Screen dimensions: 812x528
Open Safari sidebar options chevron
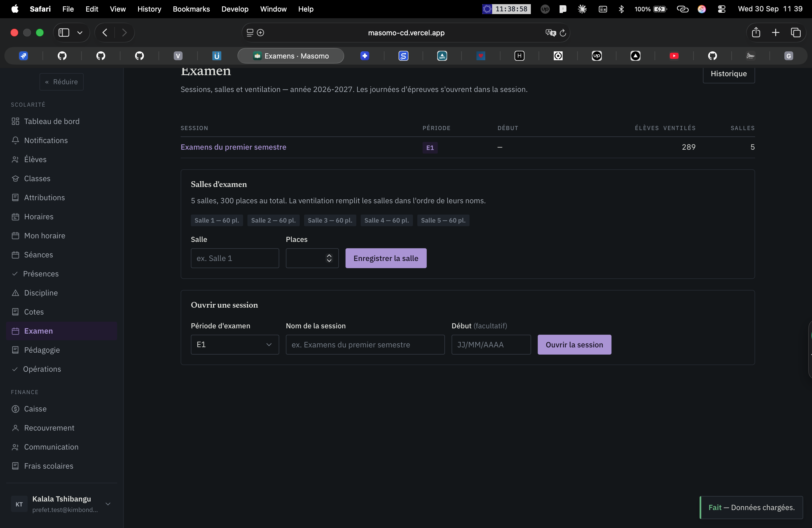pyautogui.click(x=80, y=33)
